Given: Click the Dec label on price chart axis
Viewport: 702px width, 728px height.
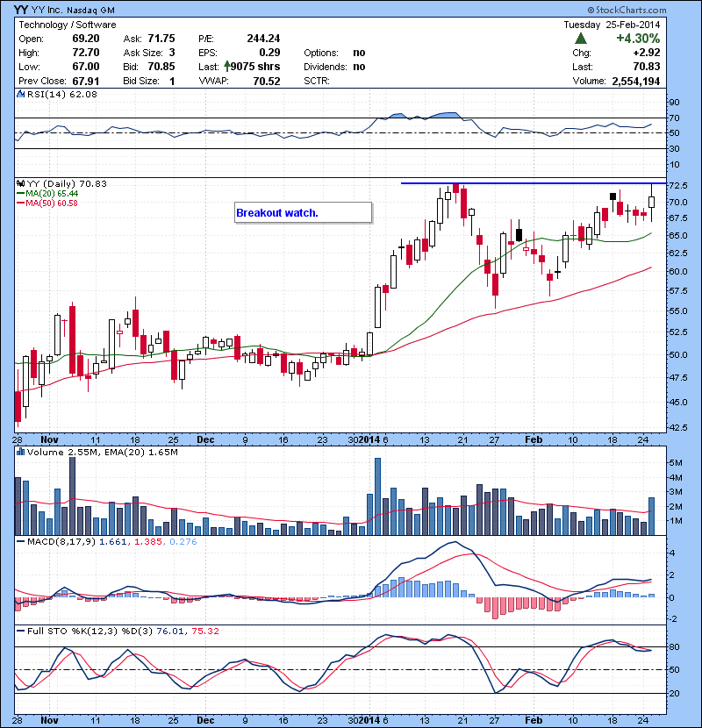Looking at the screenshot, I should tap(206, 439).
